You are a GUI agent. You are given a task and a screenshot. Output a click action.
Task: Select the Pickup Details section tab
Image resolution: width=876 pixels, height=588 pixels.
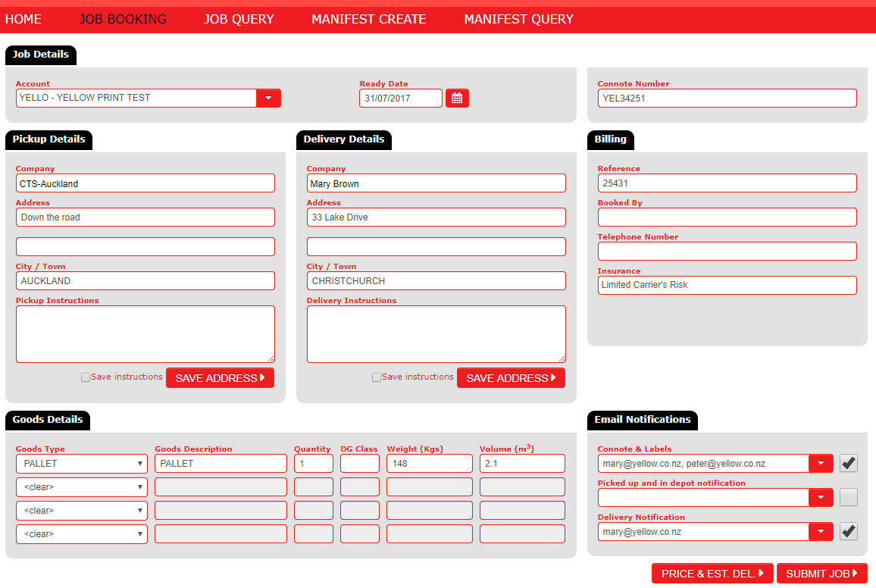(x=48, y=139)
